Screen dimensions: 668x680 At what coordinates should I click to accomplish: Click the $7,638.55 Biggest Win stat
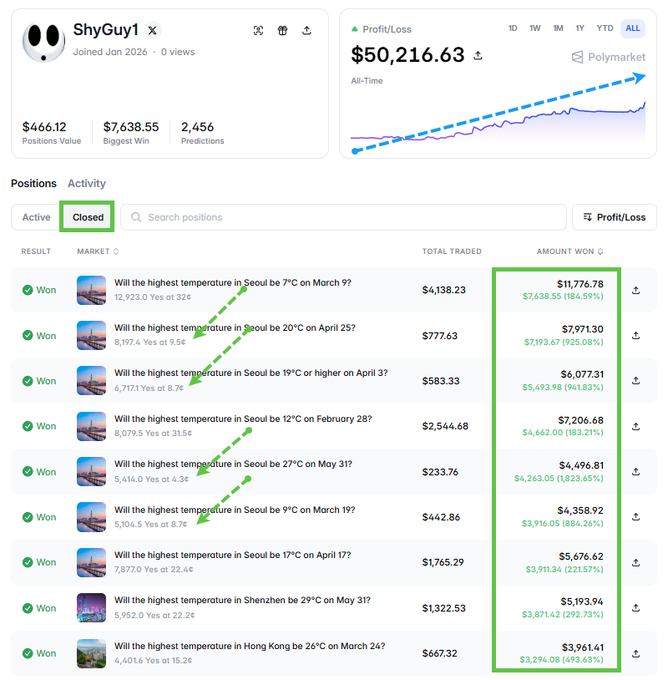pos(131,127)
